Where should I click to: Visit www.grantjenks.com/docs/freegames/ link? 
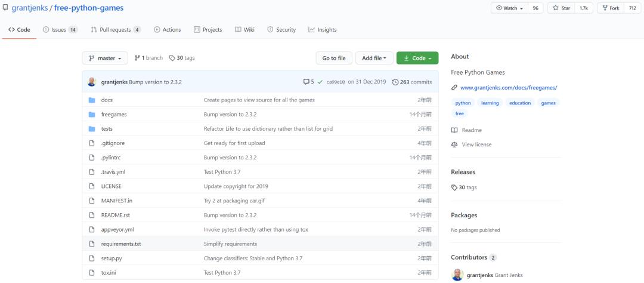tap(509, 88)
